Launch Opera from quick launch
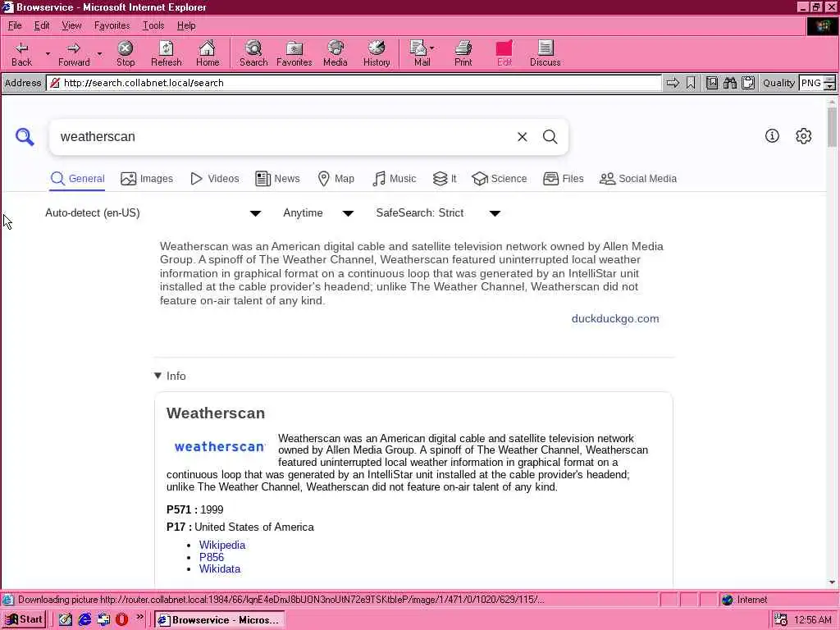 [x=121, y=620]
